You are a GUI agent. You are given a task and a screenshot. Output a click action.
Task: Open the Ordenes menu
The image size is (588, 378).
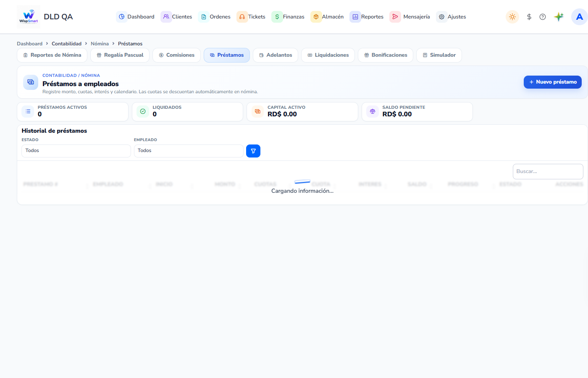215,17
